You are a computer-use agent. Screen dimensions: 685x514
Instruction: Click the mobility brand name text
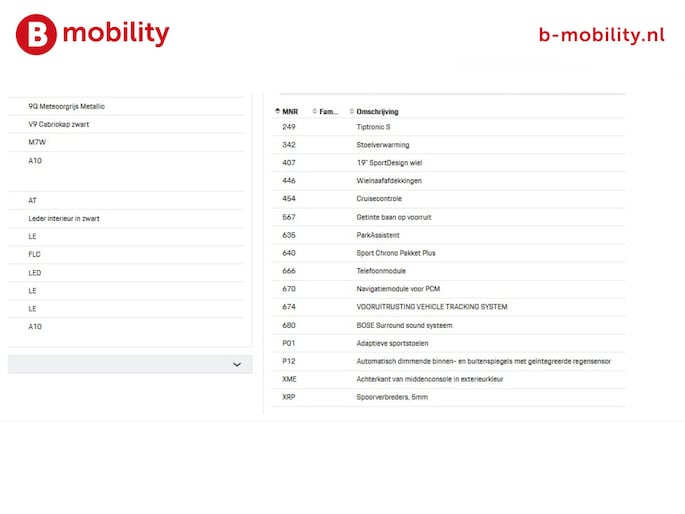coord(116,34)
